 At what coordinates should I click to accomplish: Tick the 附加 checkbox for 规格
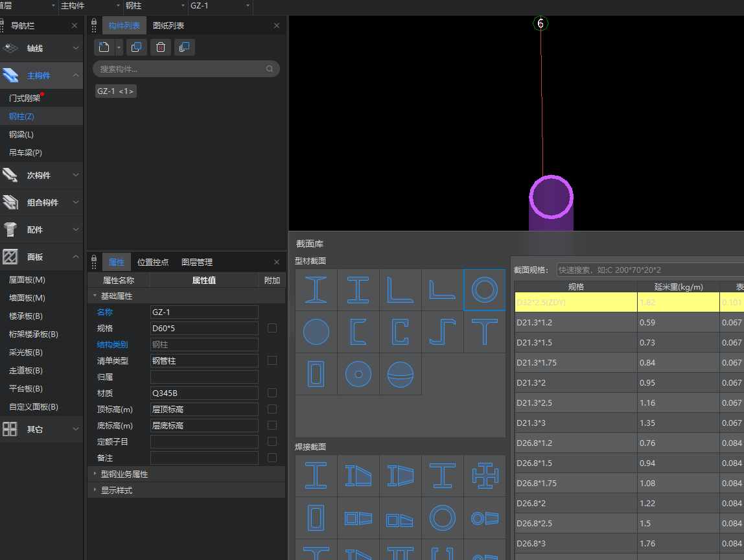272,328
